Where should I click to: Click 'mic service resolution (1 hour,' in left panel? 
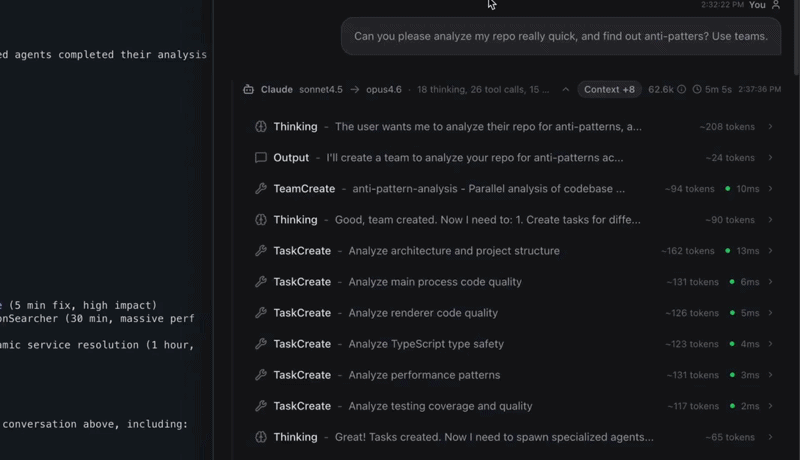point(97,345)
